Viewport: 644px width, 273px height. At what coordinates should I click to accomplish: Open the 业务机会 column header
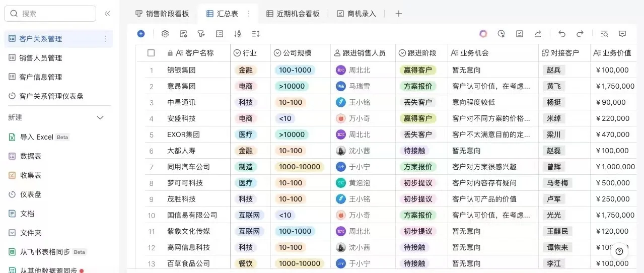click(493, 53)
